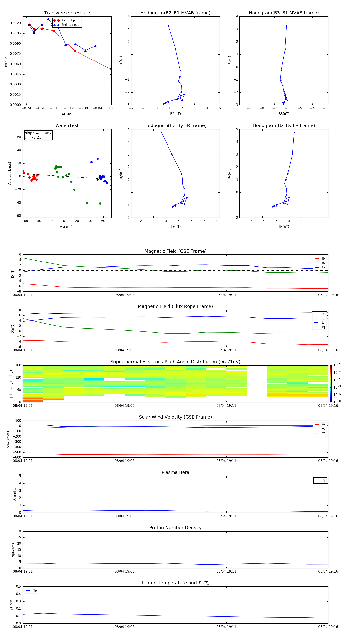Click 'Bx' in the GSE magnetic field legend
351x644 pixels.
pyautogui.click(x=324, y=259)
